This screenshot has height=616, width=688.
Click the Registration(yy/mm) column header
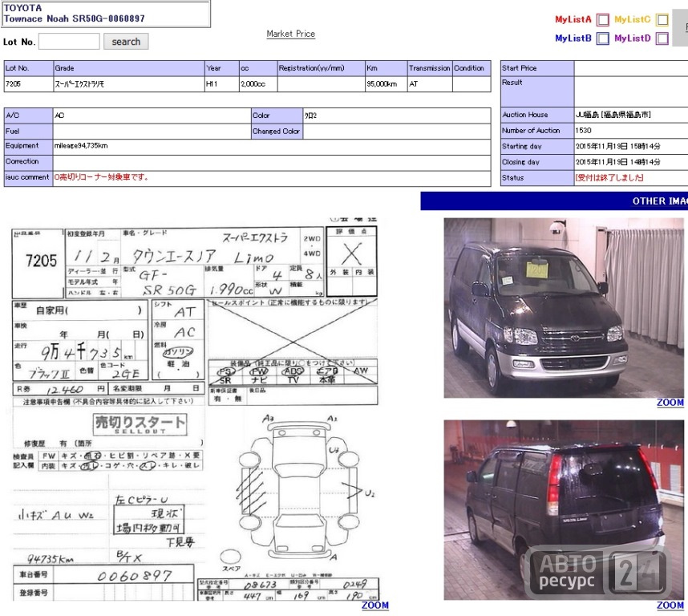(322, 68)
